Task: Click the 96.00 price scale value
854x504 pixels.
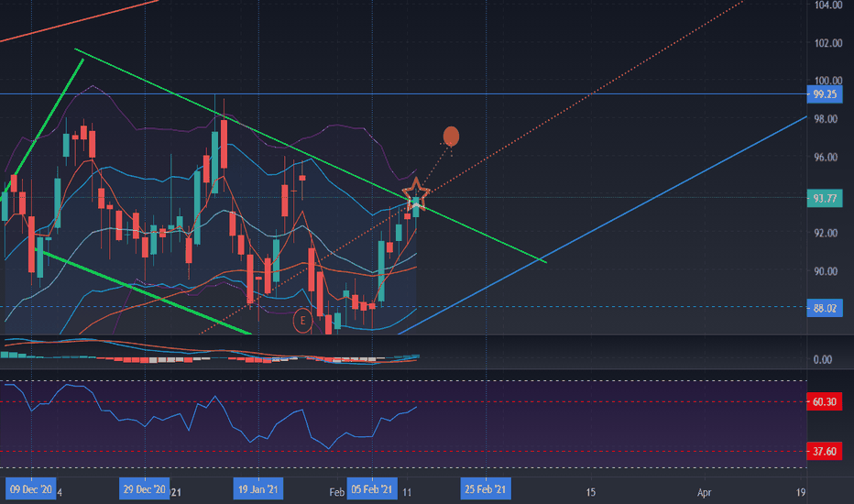Action: [x=826, y=157]
